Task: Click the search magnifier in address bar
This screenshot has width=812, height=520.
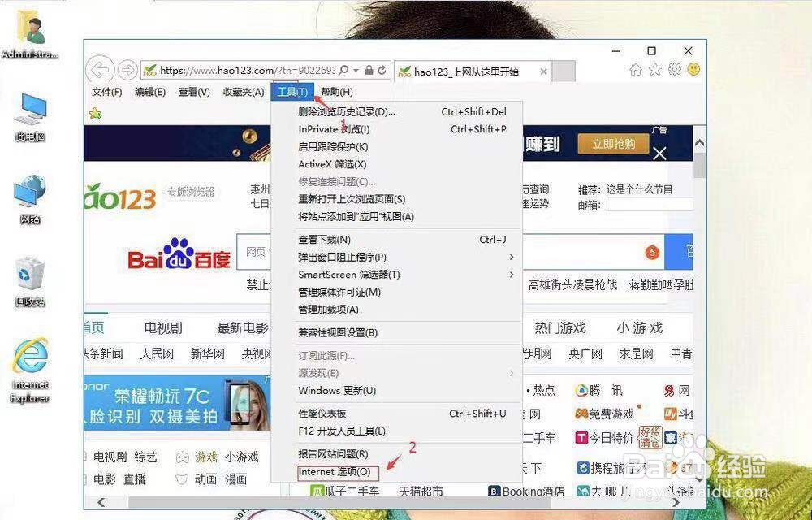Action: tap(343, 70)
